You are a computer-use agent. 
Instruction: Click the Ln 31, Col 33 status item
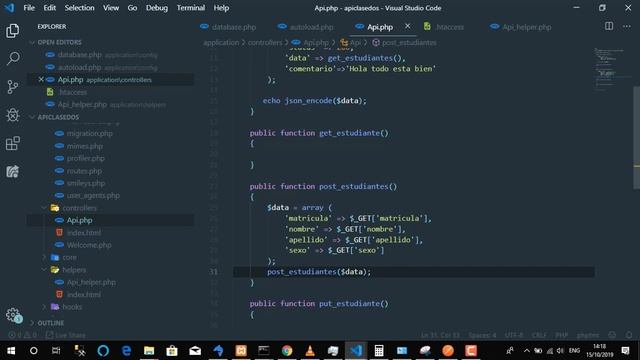pyautogui.click(x=440, y=335)
